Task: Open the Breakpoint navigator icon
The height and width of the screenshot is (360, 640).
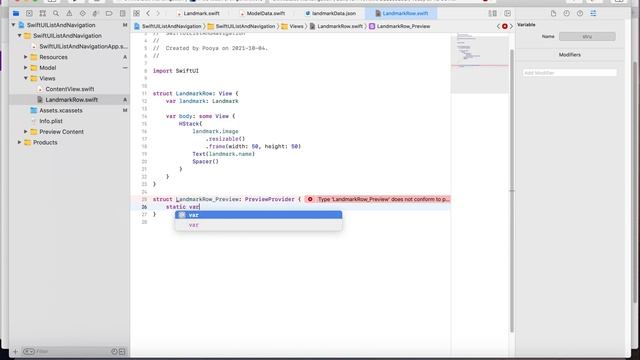Action: click(109, 13)
